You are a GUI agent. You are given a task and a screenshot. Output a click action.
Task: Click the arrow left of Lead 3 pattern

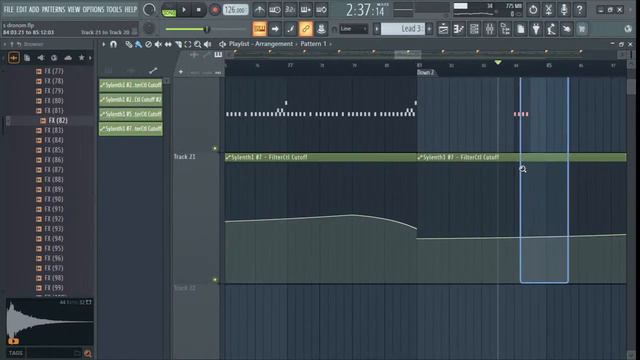(x=377, y=29)
